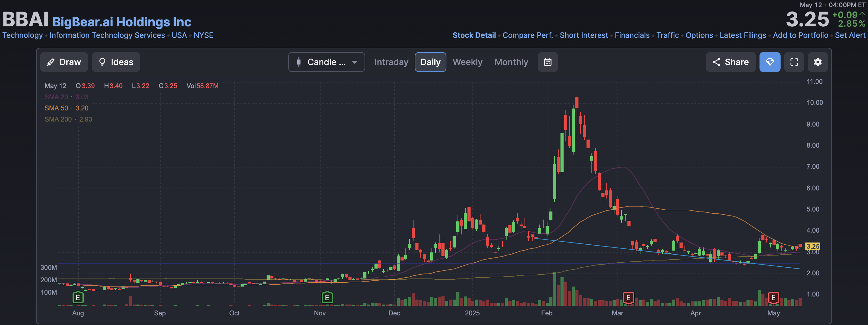Viewport: 868px width, 325px height.
Task: Click the +0.09 price change value
Action: point(845,15)
